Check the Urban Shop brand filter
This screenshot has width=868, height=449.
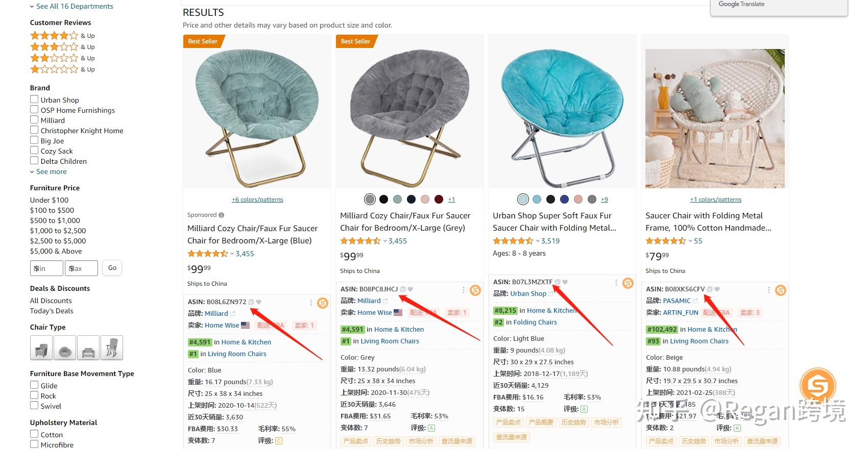point(34,99)
